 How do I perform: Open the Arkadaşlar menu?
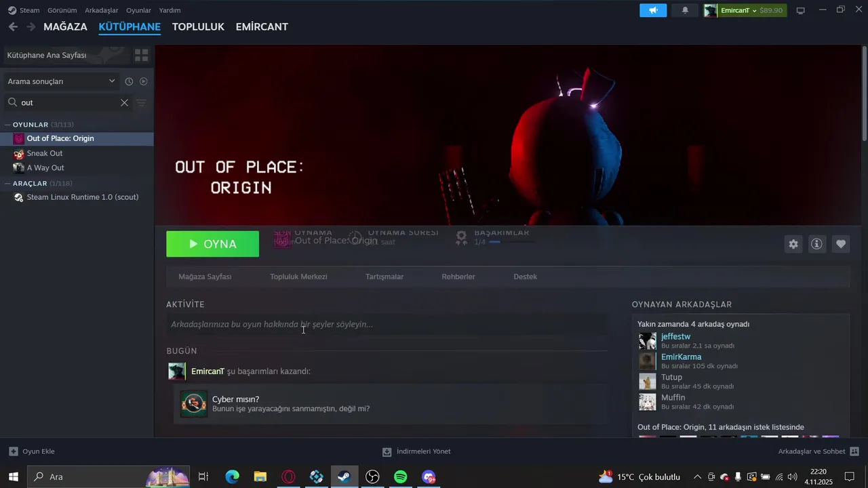[x=102, y=10]
